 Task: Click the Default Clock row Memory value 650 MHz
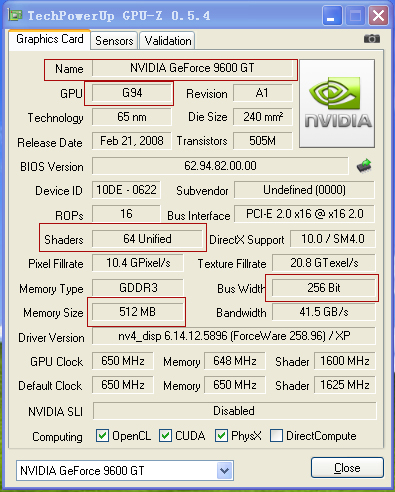pos(235,385)
